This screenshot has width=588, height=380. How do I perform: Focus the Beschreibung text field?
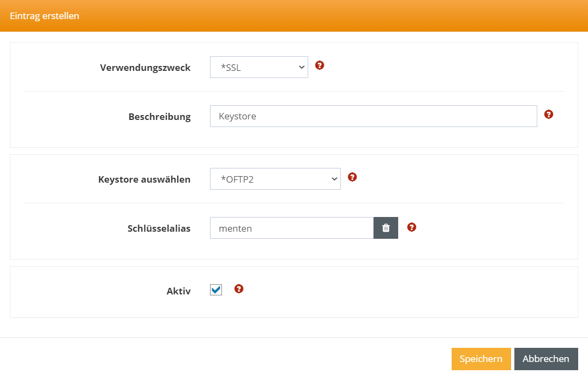coord(373,116)
